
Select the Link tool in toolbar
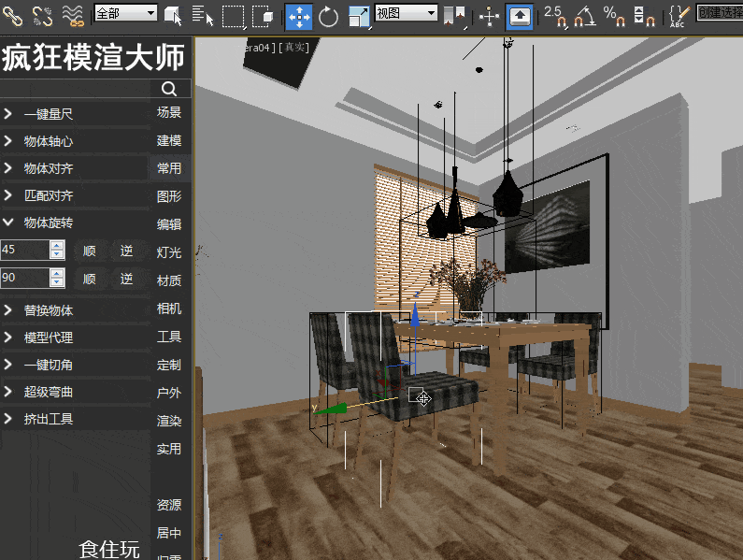pos(13,16)
